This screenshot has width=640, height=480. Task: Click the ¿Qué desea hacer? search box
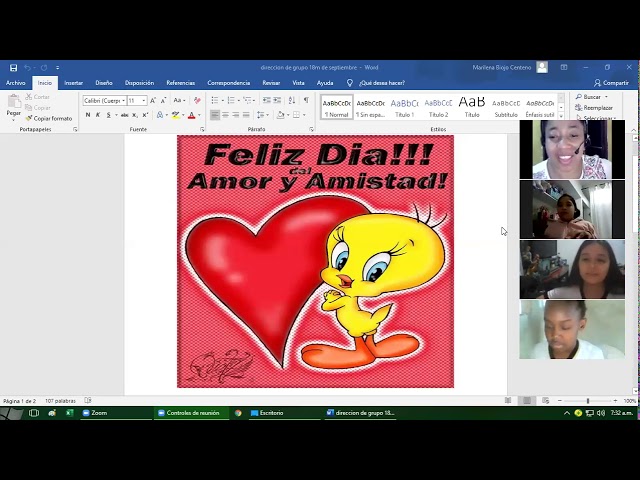(382, 83)
